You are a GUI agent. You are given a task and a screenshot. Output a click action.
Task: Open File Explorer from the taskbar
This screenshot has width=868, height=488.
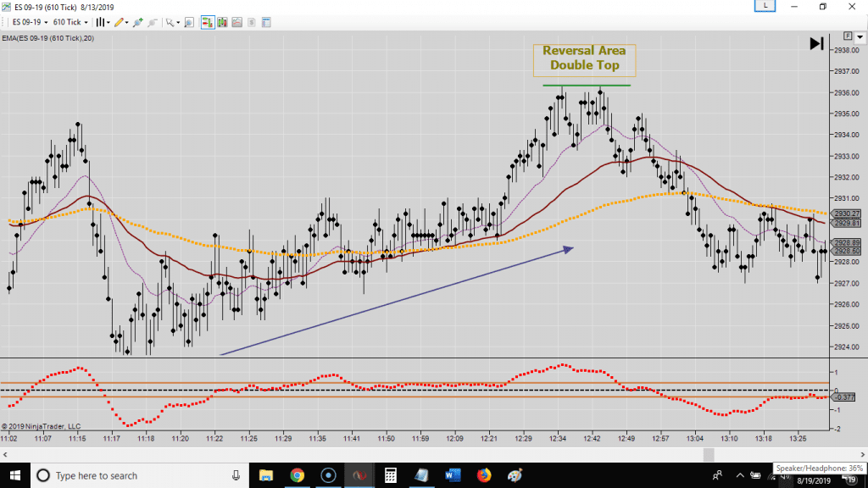point(266,475)
